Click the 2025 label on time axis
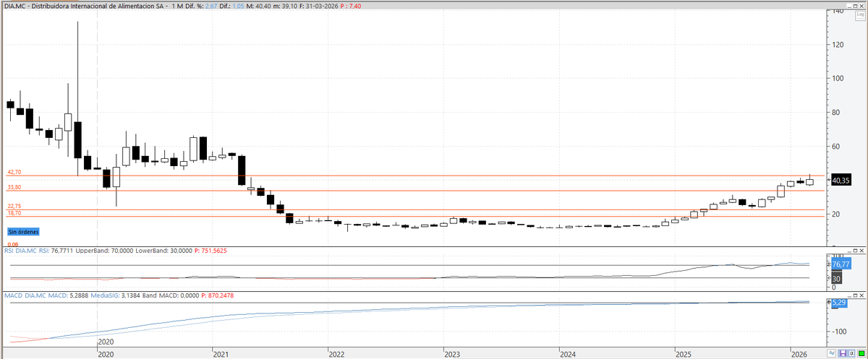Image resolution: width=868 pixels, height=359 pixels. [x=684, y=354]
